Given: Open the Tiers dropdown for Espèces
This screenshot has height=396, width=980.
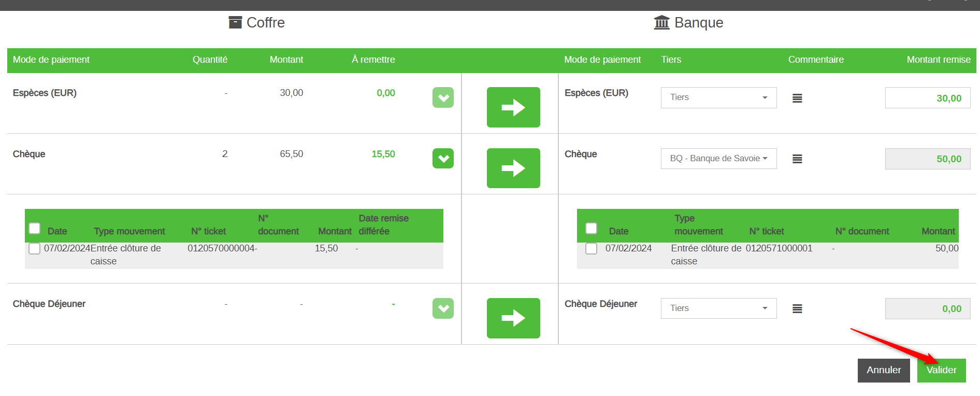Looking at the screenshot, I should (718, 97).
